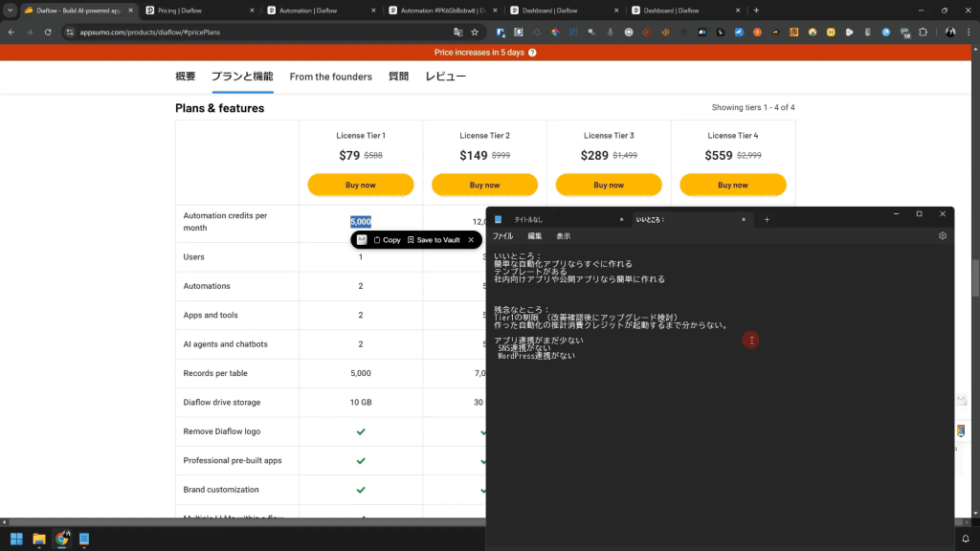Click help icon beside Price increases banner
980x551 pixels.
[532, 53]
